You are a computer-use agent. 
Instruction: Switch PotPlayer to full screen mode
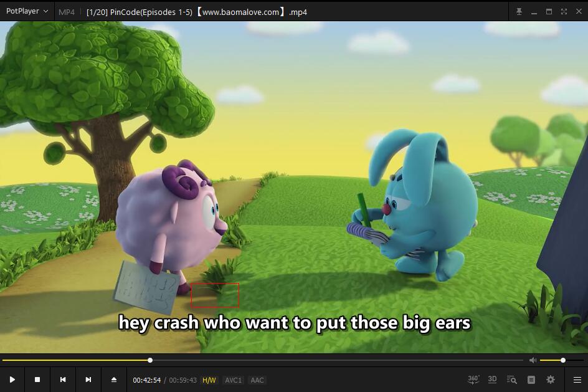point(564,12)
